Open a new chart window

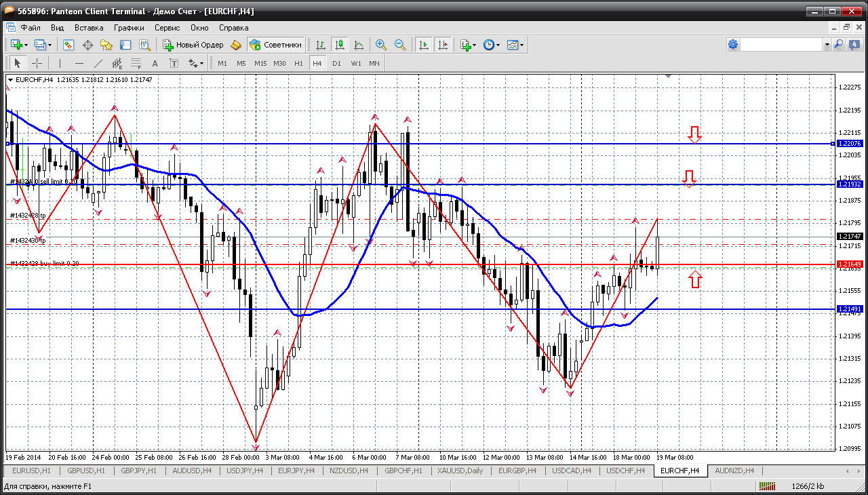(16, 45)
